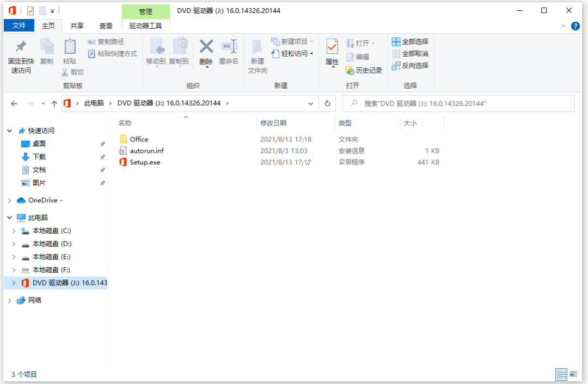Open the recent locations dropdown arrow
This screenshot has height=384, width=588.
(x=43, y=104)
